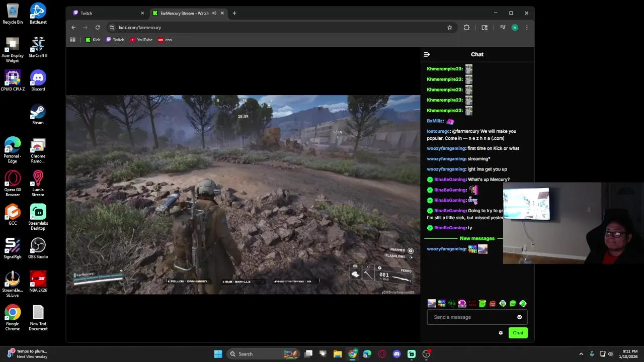Screen dimensions: 644x362
Task: Pick the green angel halo emote
Action: (482, 303)
